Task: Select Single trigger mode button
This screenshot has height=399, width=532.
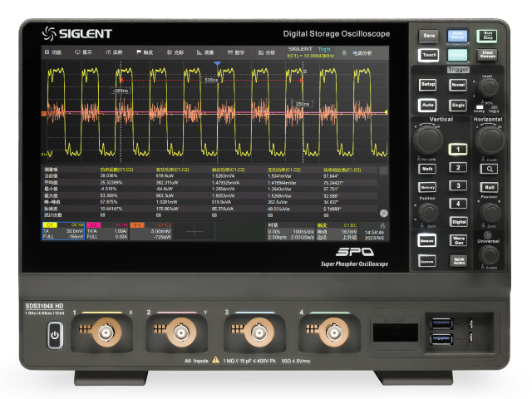Action: click(x=458, y=106)
